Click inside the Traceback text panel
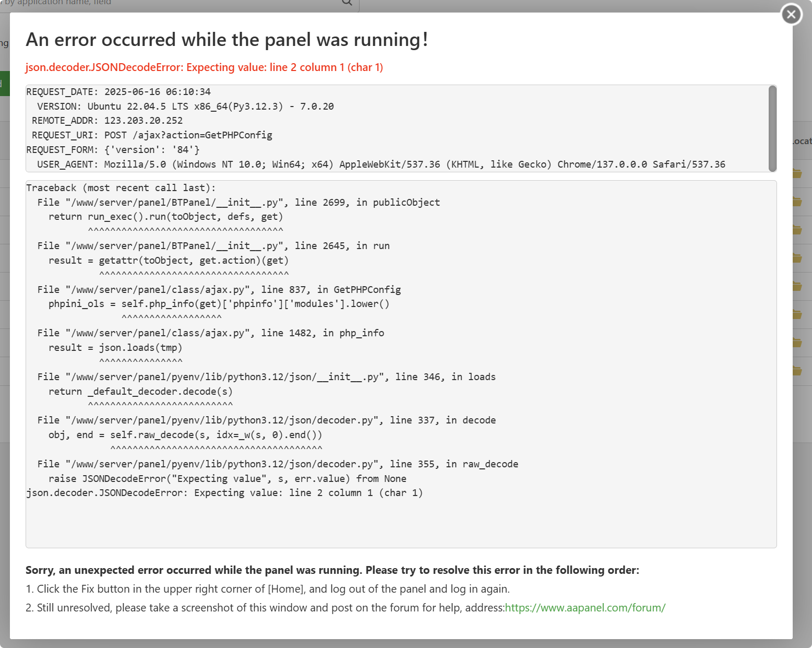Viewport: 812px width, 648px height. (401, 517)
